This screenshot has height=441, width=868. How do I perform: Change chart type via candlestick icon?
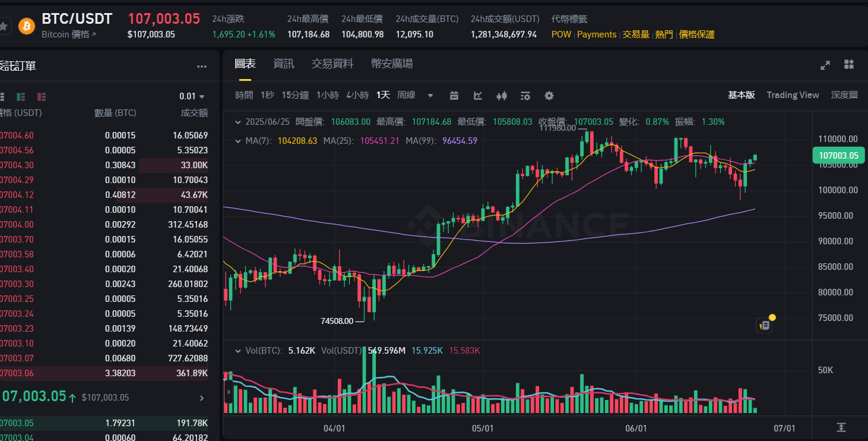(x=502, y=96)
